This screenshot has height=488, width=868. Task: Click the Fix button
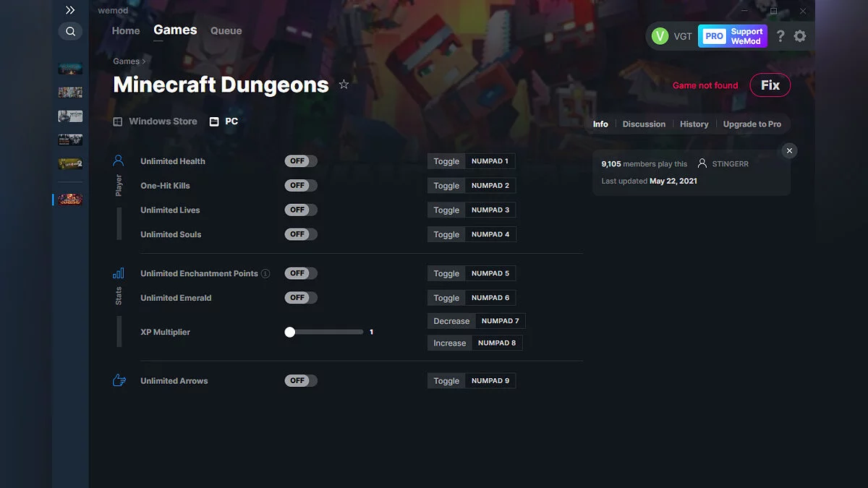click(x=770, y=85)
